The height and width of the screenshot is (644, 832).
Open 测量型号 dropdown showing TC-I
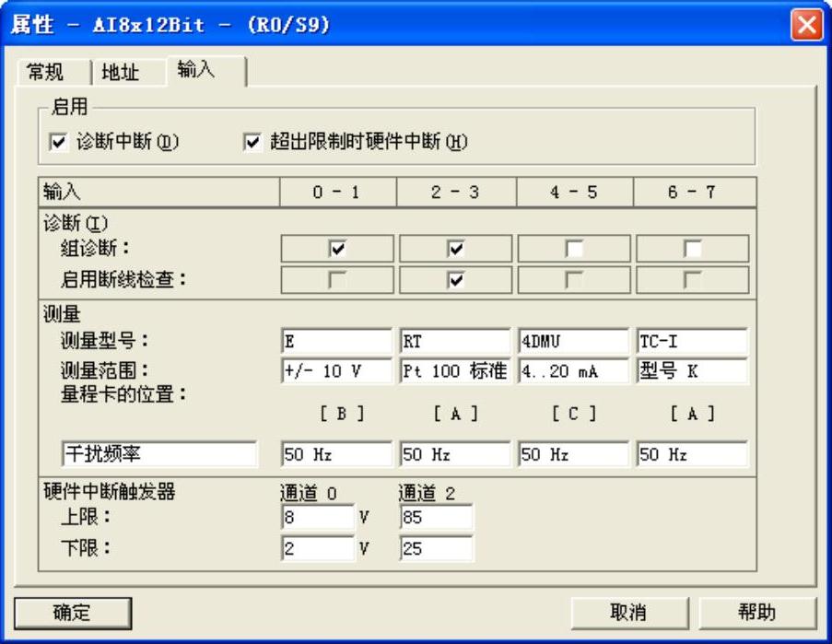tap(691, 341)
